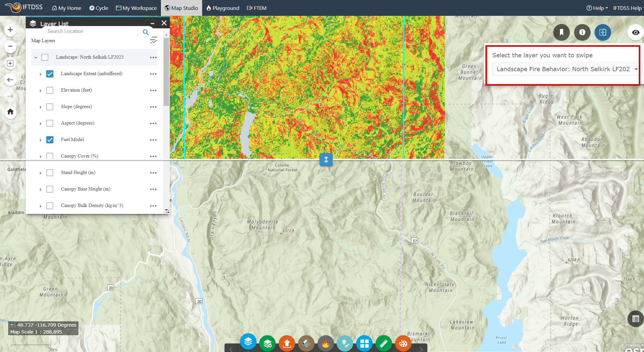Open the legend icon at bottom right
644x352 pixels.
pyautogui.click(x=636, y=318)
